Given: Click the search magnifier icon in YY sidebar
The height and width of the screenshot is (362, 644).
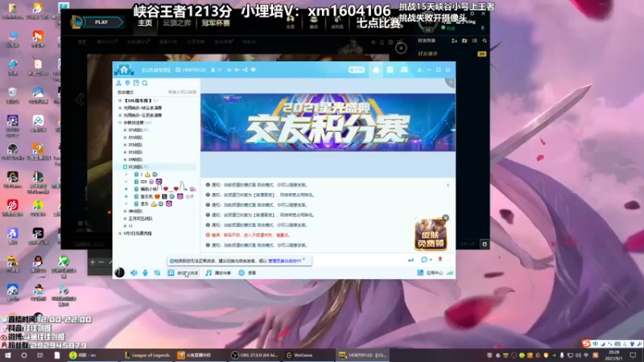Looking at the screenshot, I should click(145, 83).
